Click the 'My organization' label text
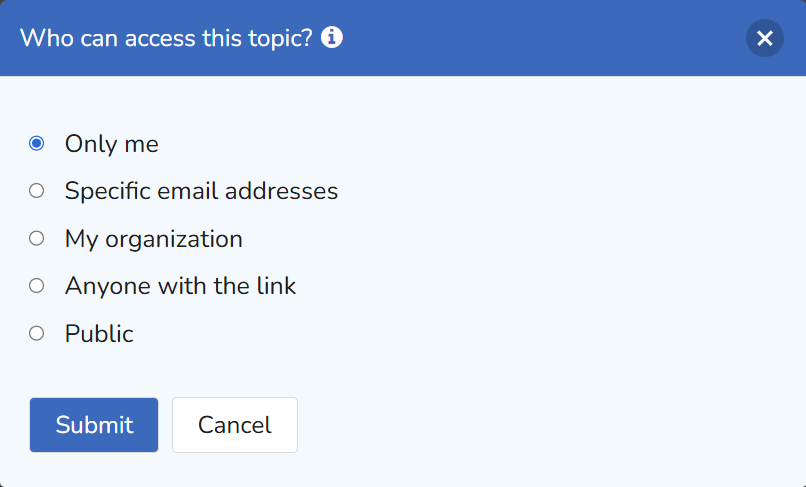Image resolution: width=806 pixels, height=487 pixels. pos(154,239)
